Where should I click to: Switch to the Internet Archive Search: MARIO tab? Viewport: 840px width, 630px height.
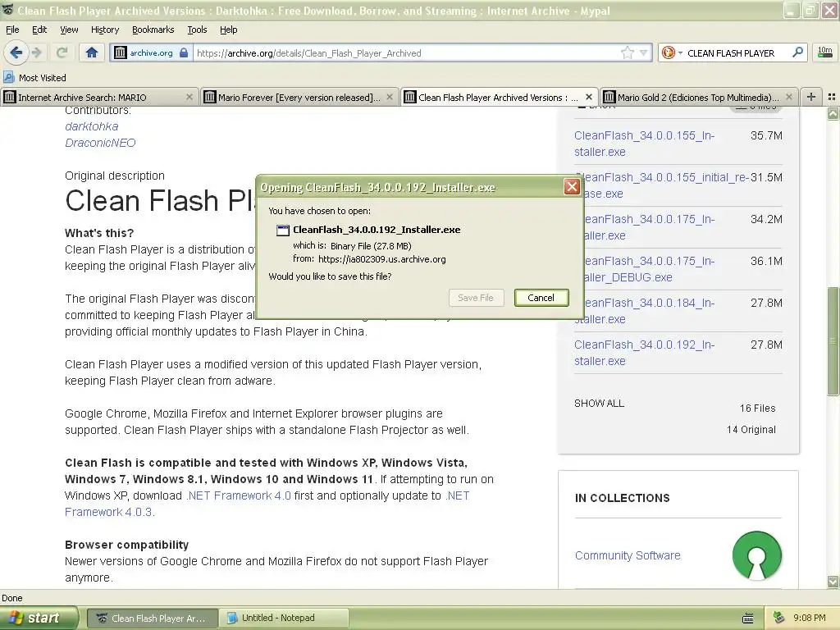[99, 97]
